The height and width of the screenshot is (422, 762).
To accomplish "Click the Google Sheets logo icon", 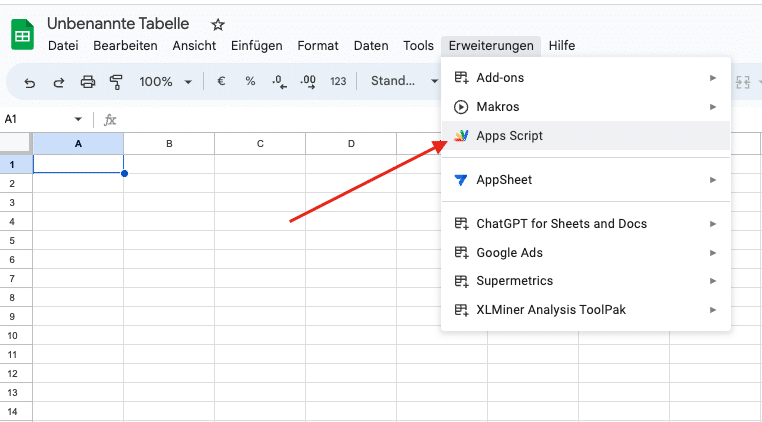I will tap(22, 35).
